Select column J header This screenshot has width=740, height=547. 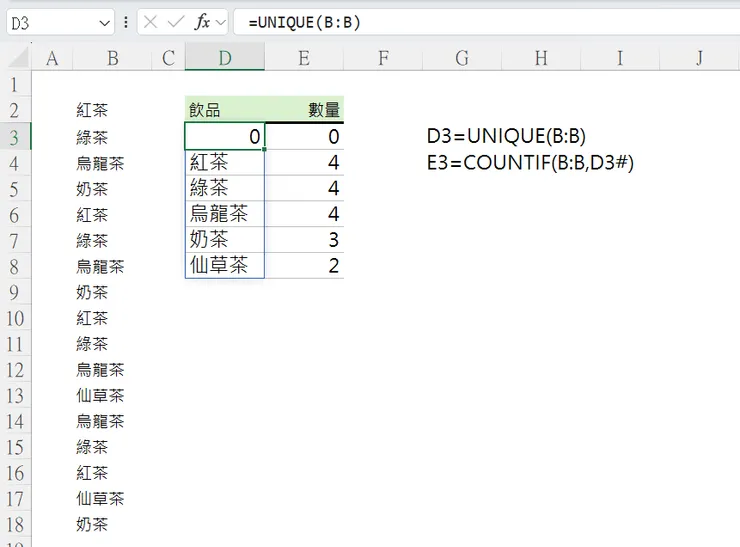[x=699, y=58]
